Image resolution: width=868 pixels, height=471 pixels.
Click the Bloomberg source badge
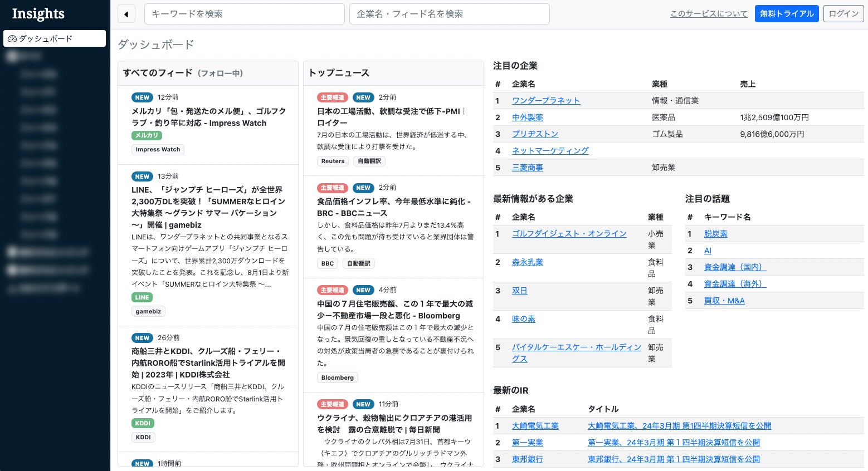coord(337,377)
